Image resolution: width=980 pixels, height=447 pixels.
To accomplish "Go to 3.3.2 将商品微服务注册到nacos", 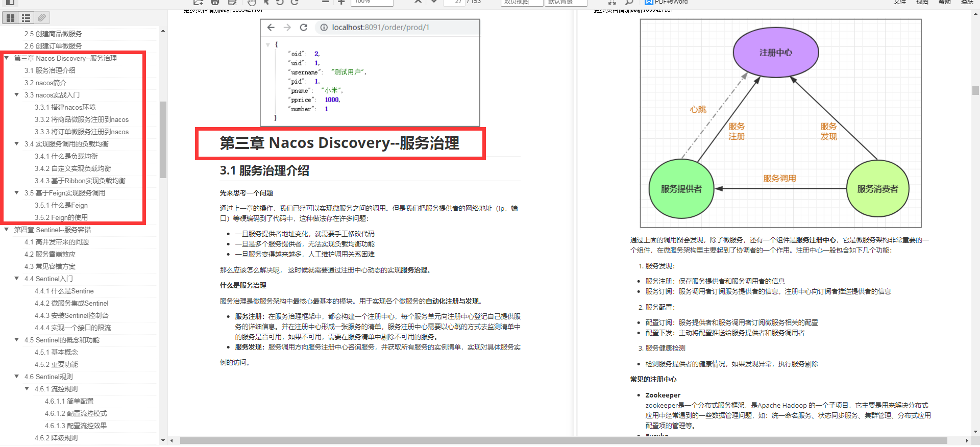I will (82, 119).
